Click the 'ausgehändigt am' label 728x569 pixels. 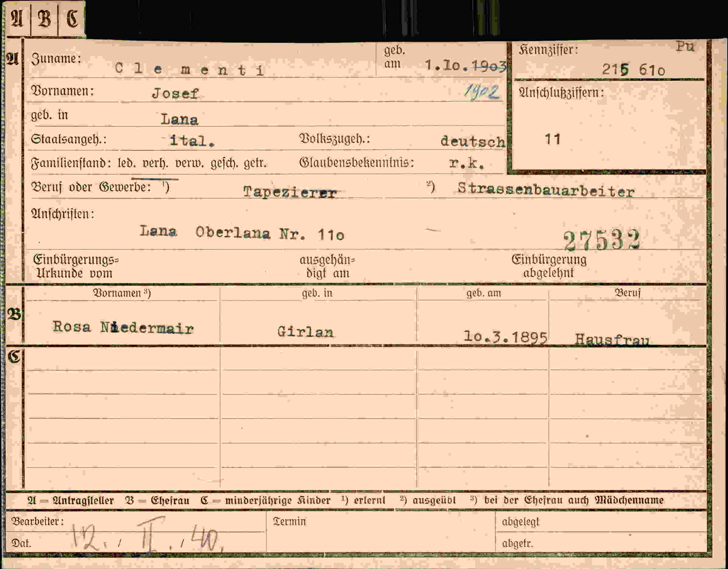pos(327,266)
